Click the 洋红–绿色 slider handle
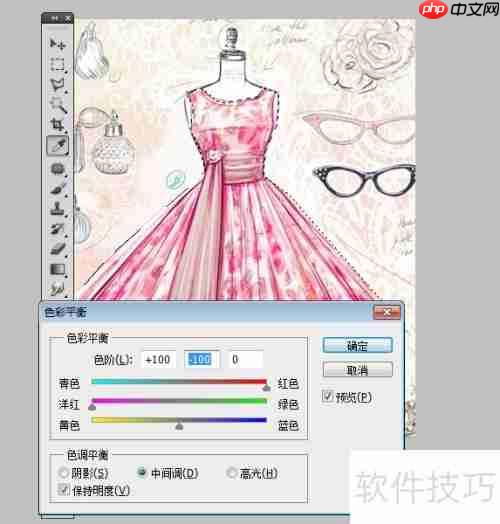 tap(92, 407)
